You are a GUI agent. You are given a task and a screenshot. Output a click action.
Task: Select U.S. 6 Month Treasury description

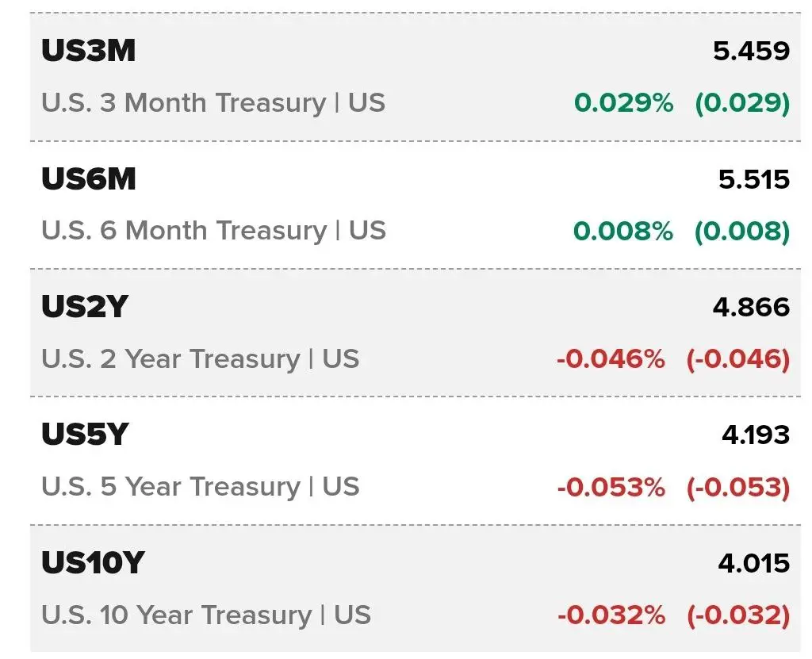click(x=214, y=231)
